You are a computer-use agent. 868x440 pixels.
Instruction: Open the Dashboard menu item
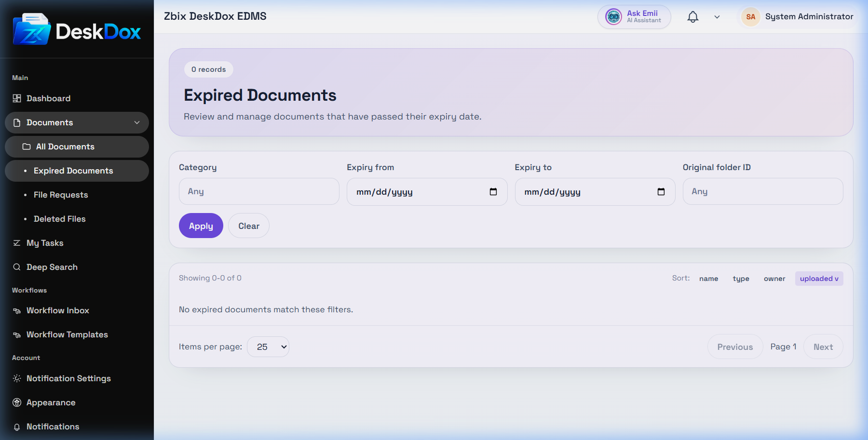click(x=77, y=98)
